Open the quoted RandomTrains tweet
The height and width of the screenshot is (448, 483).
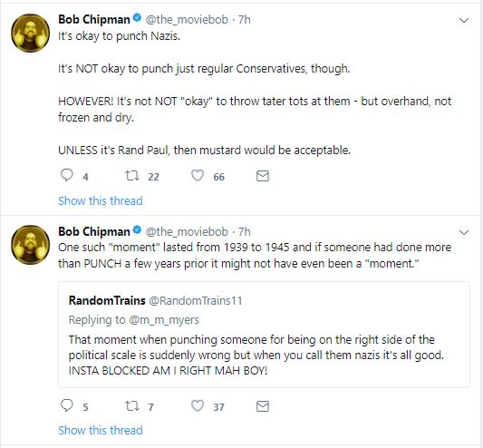coord(264,335)
